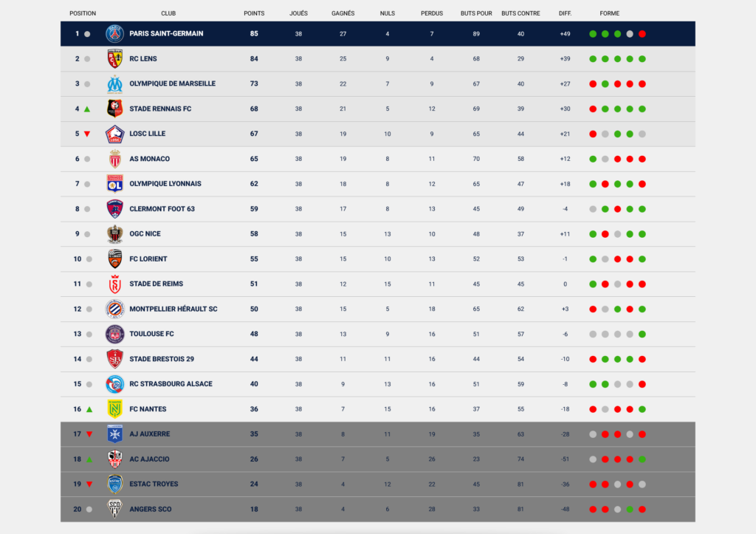Click the red down arrow beside ESTAC Troyes
756x534 pixels.
[89, 485]
